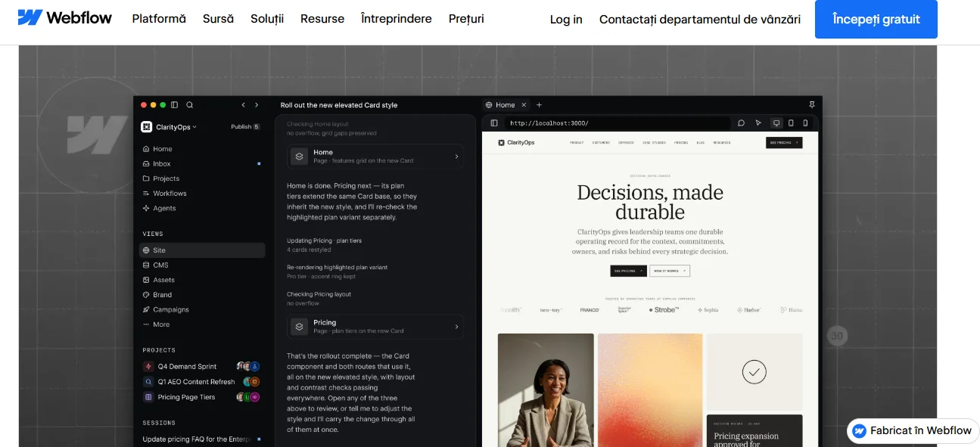Screen dimensions: 980x447
Task: Switch the preview to tablet view
Action: [791, 123]
